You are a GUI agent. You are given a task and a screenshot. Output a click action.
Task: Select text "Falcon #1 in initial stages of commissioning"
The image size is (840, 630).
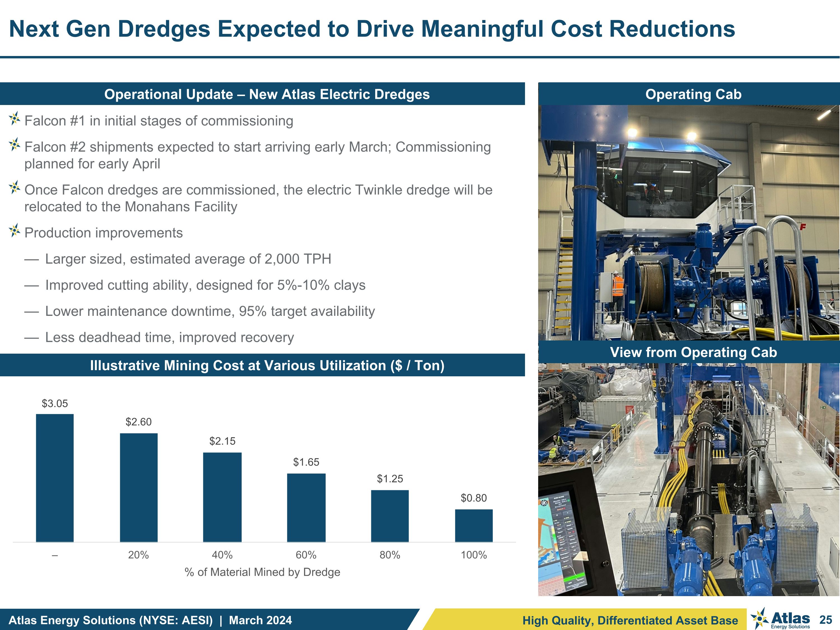coord(159,121)
